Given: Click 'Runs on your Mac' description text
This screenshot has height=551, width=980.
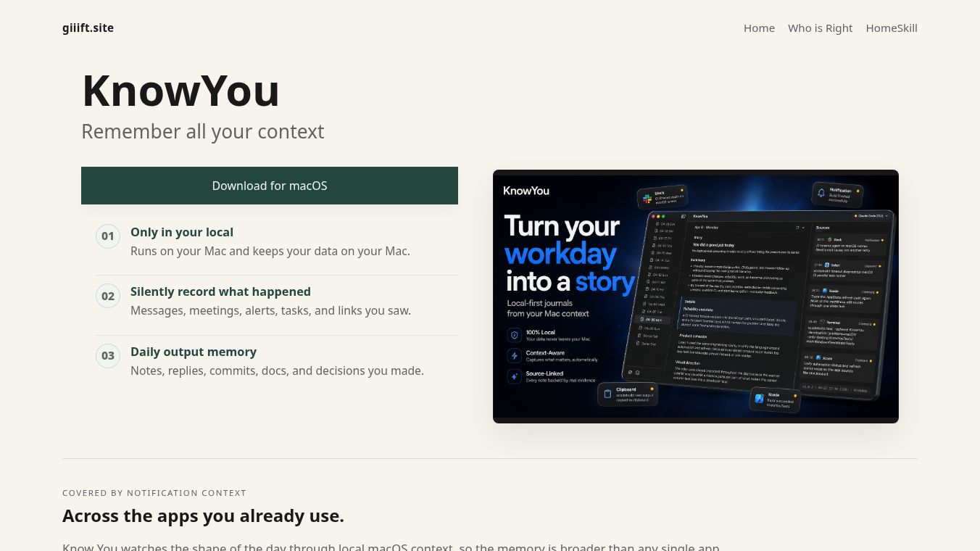Looking at the screenshot, I should click(270, 251).
